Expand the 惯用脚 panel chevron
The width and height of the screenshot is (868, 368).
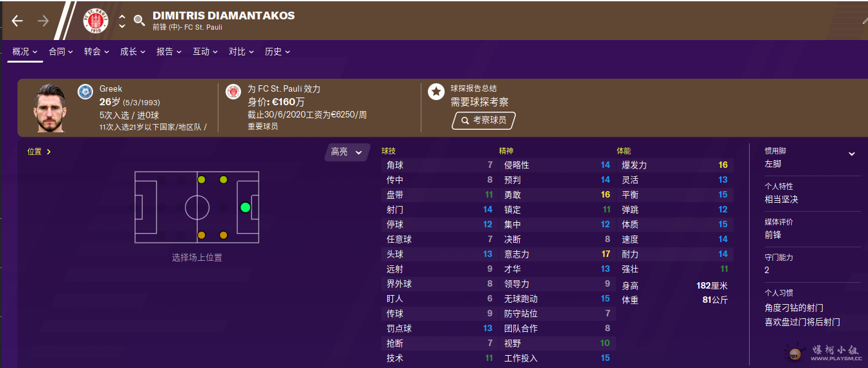tap(852, 154)
